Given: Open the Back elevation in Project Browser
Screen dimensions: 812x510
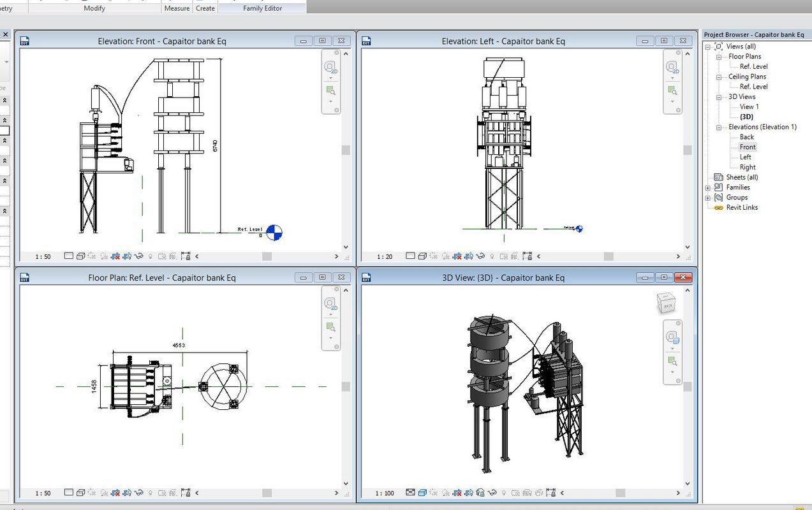Looking at the screenshot, I should (x=746, y=137).
